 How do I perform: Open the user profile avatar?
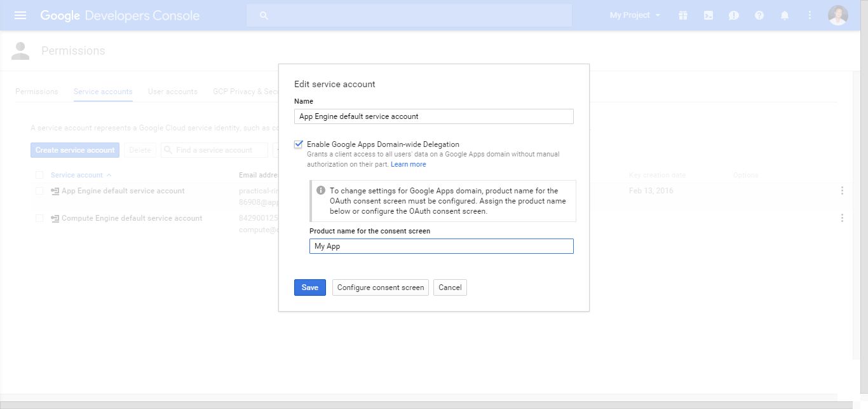pyautogui.click(x=838, y=15)
